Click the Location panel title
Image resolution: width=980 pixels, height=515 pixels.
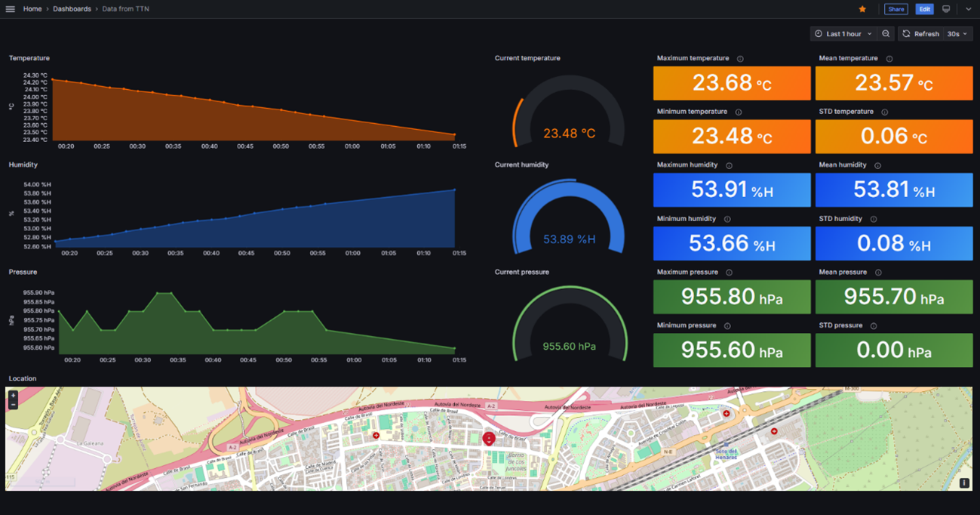pyautogui.click(x=23, y=378)
